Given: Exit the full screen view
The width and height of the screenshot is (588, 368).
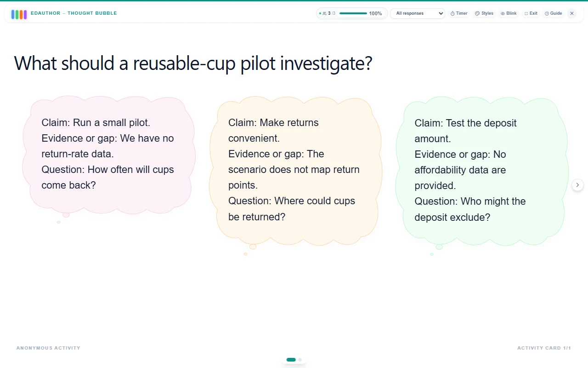Looking at the screenshot, I should [x=531, y=13].
